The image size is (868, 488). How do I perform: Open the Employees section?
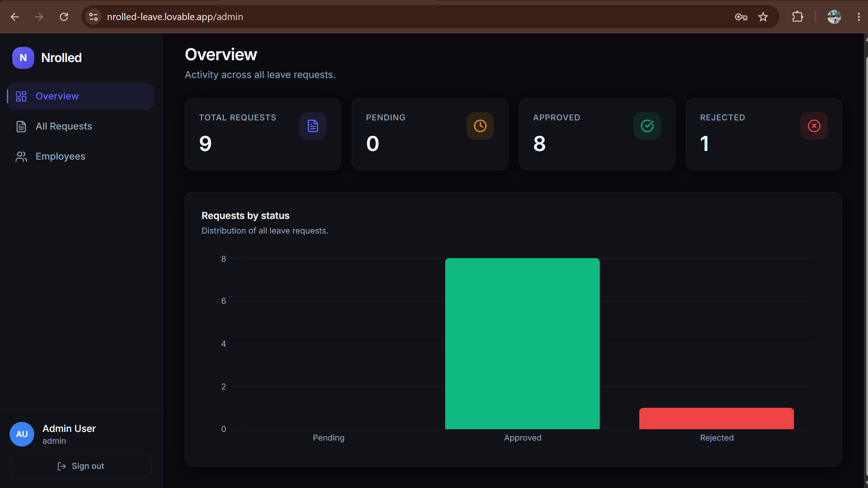point(81,156)
